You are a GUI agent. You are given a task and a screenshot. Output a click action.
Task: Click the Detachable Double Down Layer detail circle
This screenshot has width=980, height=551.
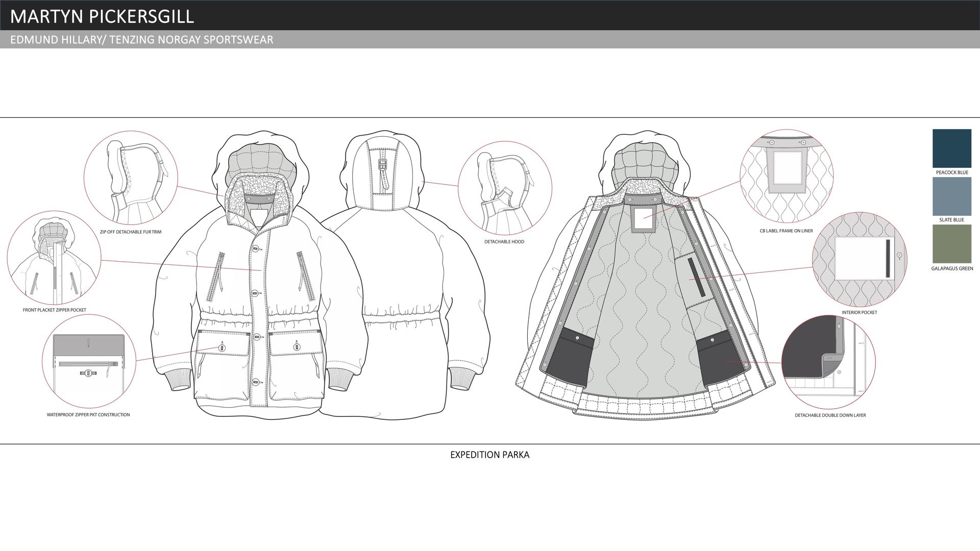coord(828,362)
